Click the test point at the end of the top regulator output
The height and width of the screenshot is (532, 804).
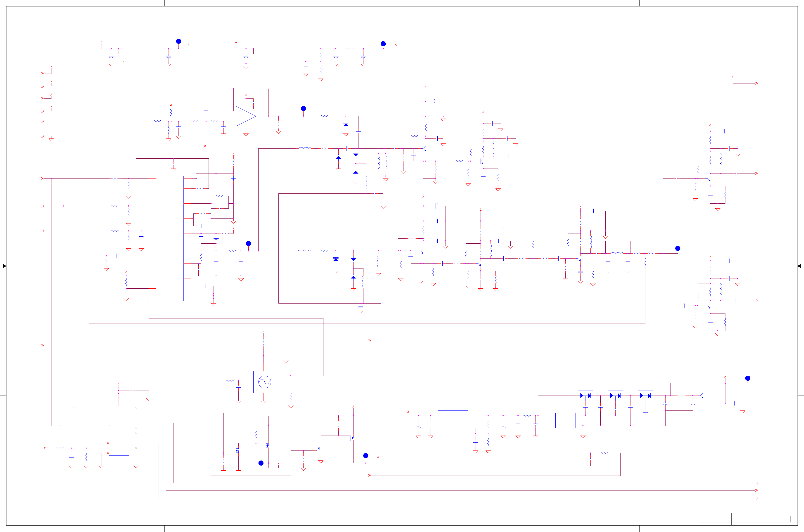(383, 44)
